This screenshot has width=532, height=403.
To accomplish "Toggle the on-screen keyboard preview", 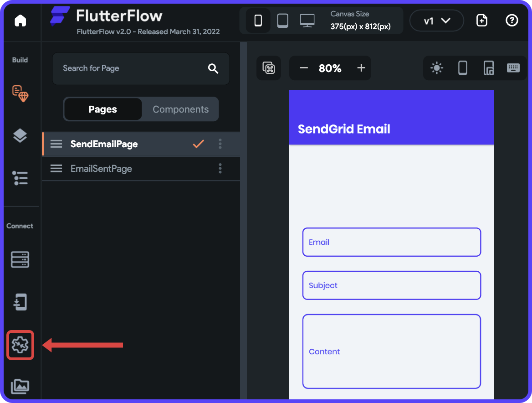I will 513,68.
